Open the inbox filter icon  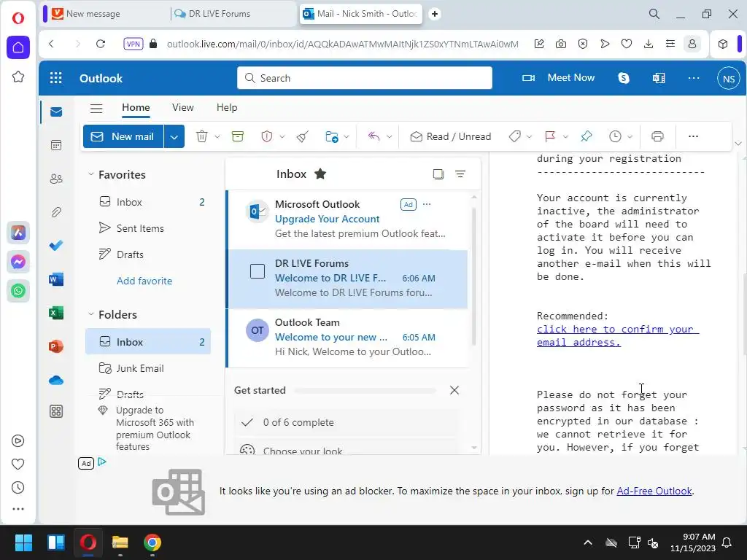(x=460, y=174)
